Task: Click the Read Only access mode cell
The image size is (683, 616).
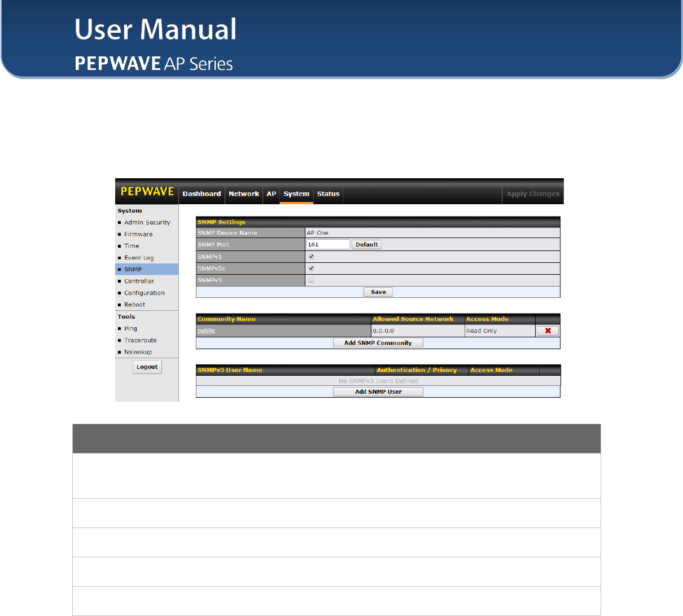Action: (500, 331)
